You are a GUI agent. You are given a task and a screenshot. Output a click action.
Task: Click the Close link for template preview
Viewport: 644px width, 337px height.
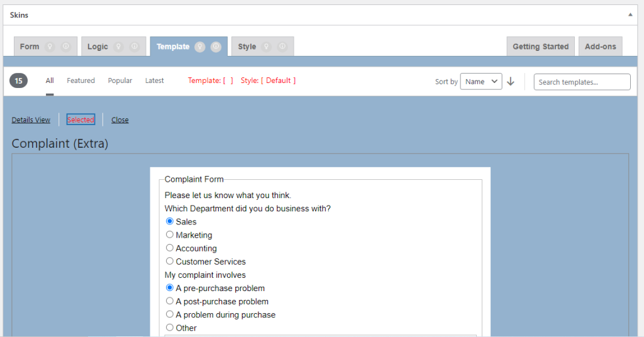point(120,120)
